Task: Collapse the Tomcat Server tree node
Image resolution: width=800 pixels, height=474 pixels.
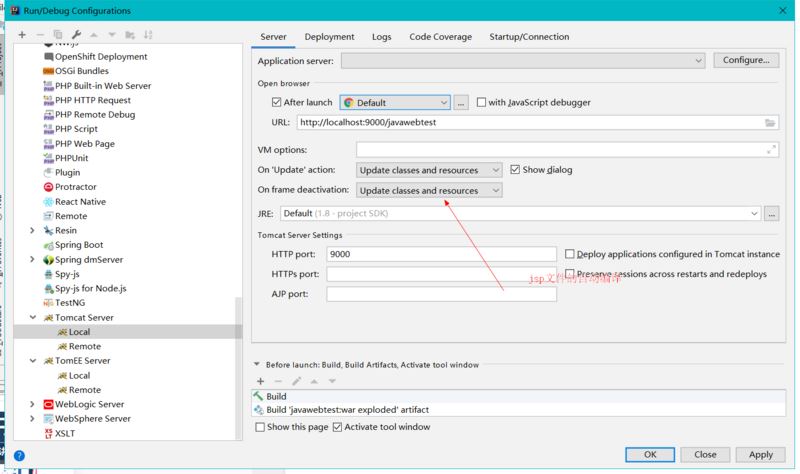Action: (x=33, y=317)
